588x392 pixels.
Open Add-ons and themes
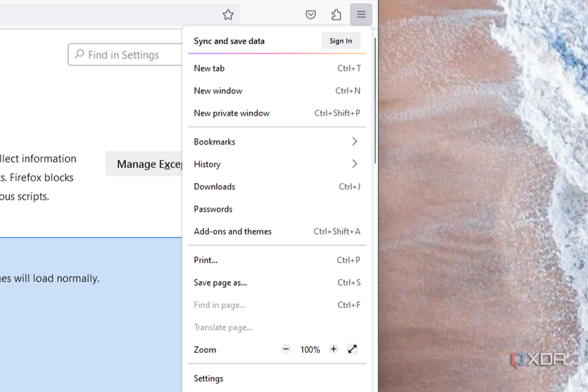[x=277, y=232]
